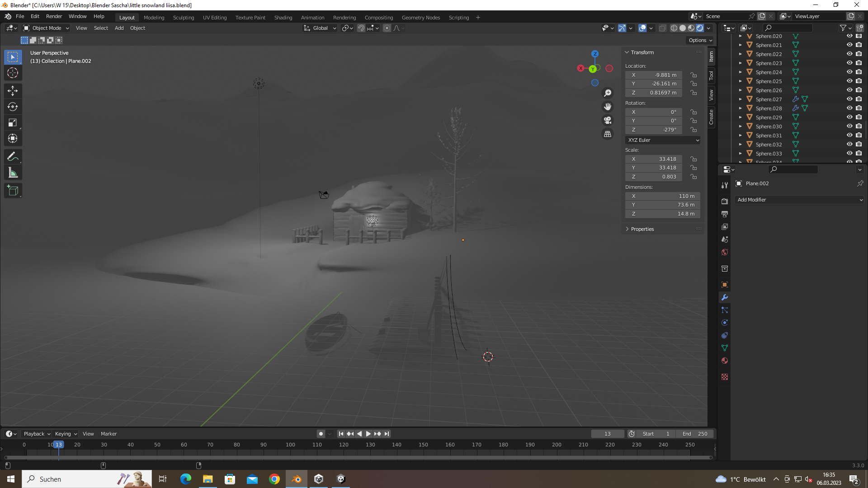The height and width of the screenshot is (488, 868).
Task: Switch to solid viewport shading
Action: [x=683, y=28]
